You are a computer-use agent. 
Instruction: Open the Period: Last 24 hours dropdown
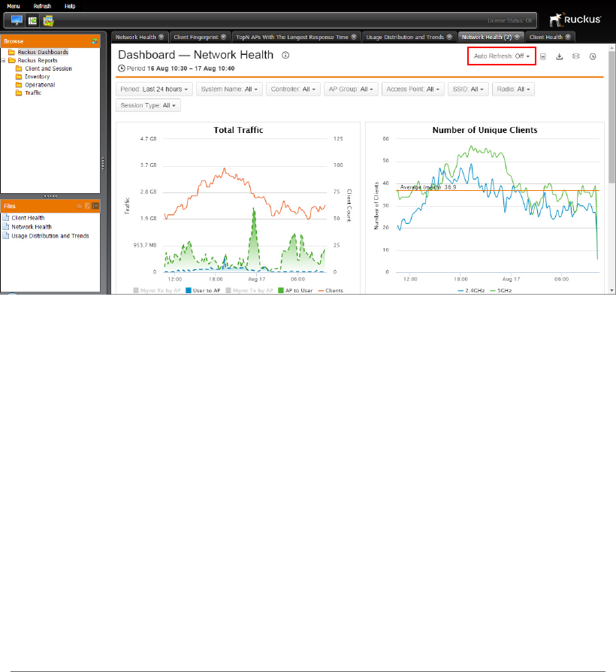154,89
